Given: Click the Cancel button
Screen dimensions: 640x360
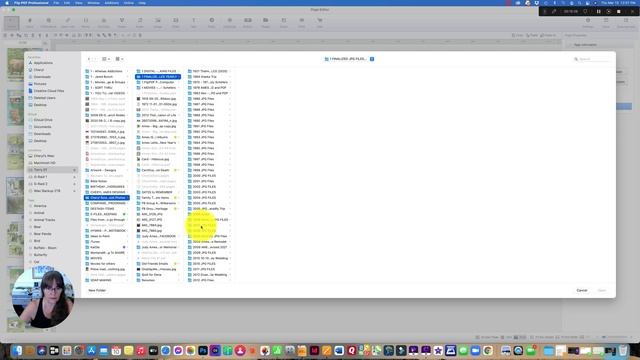Looking at the screenshot, I should pos(582,290).
